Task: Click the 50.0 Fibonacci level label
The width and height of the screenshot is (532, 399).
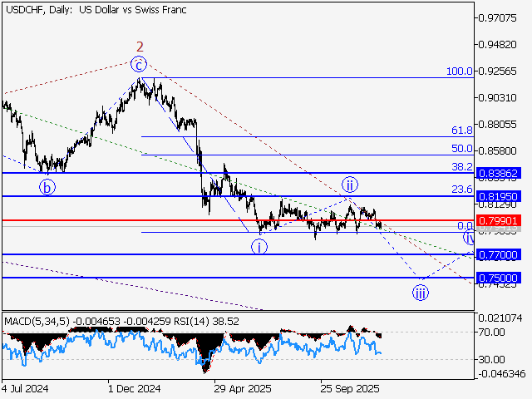Action: pyautogui.click(x=461, y=149)
